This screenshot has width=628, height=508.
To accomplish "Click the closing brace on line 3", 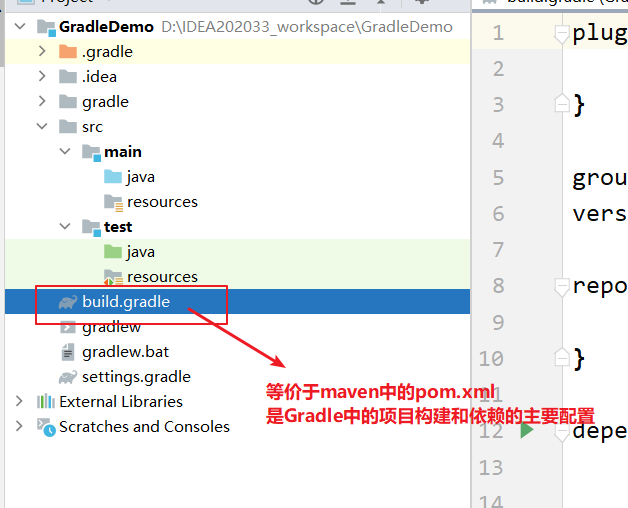I will 579,105.
